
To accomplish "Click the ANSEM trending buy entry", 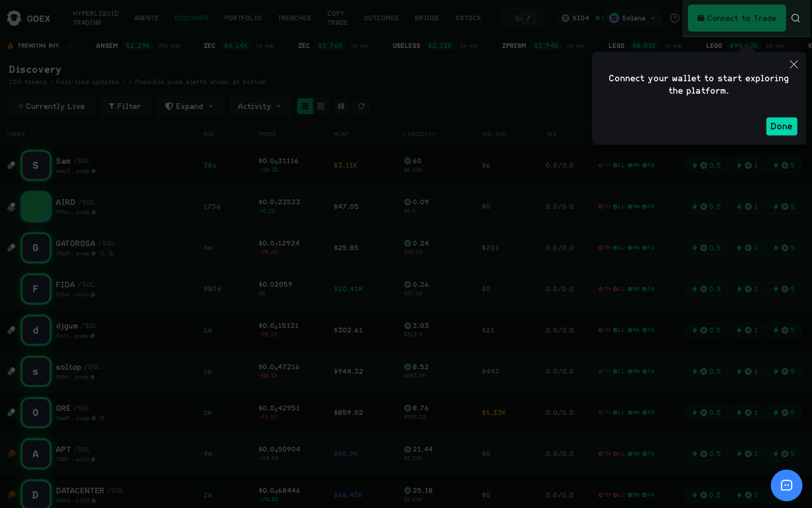I will [138, 46].
